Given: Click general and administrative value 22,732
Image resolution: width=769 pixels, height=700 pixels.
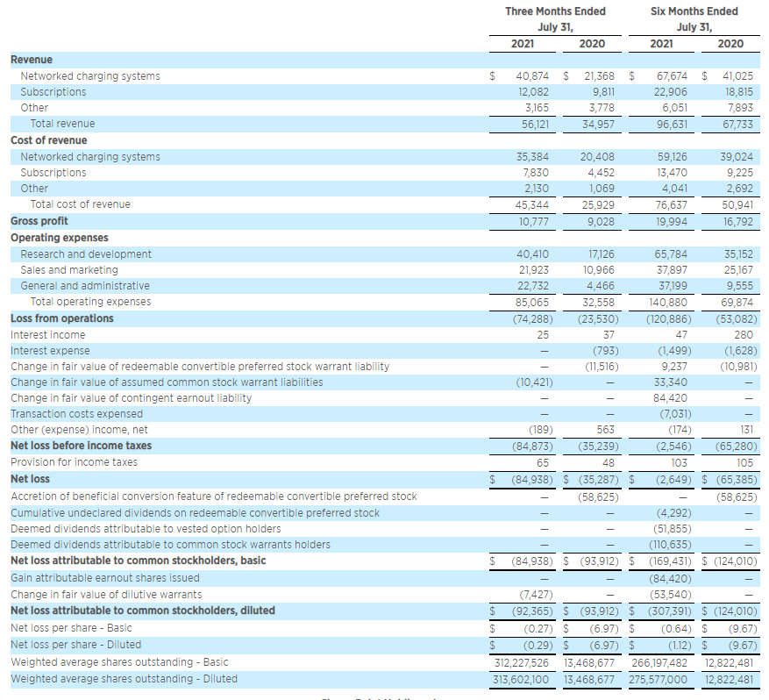Looking at the screenshot, I should (533, 286).
